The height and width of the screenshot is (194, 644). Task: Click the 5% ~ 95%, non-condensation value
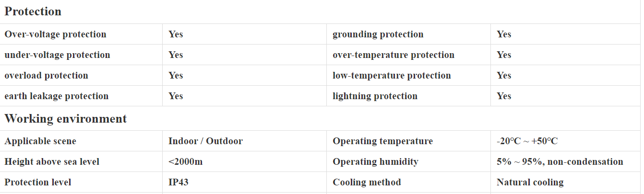(x=560, y=162)
